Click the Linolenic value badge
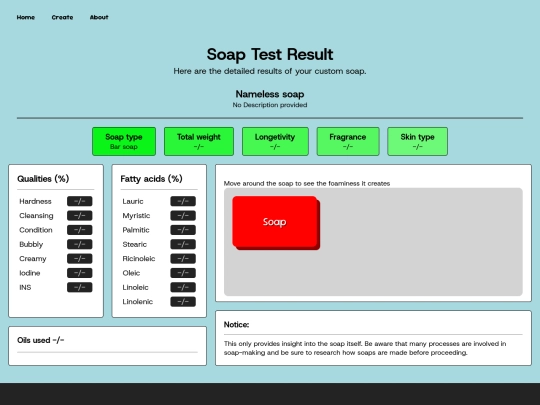 183,302
